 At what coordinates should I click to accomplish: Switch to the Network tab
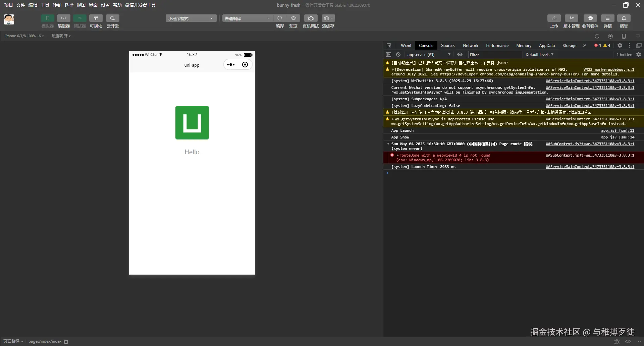point(470,46)
